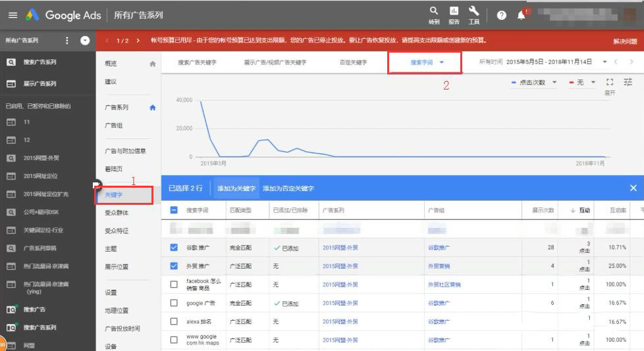Check the google 广告 row checkbox
The width and height of the screenshot is (644, 351).
point(174,303)
